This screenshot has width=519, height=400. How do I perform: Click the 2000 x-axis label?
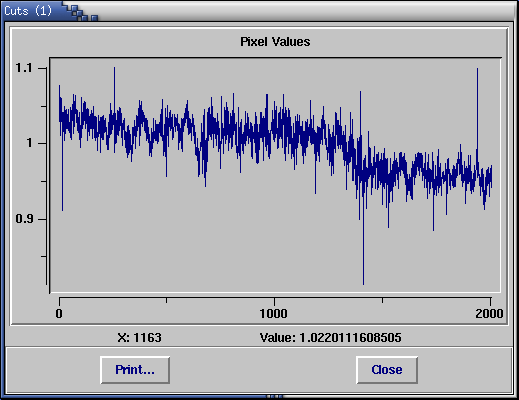point(489,314)
